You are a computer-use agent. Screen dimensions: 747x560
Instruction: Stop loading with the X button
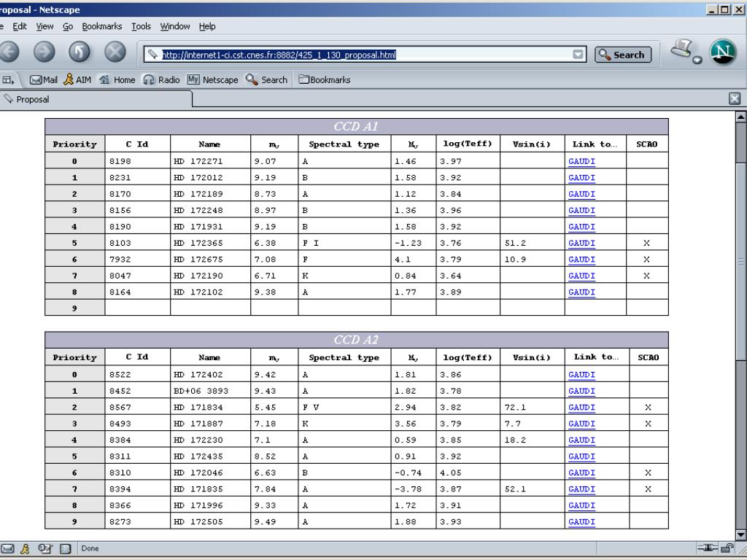coord(115,52)
